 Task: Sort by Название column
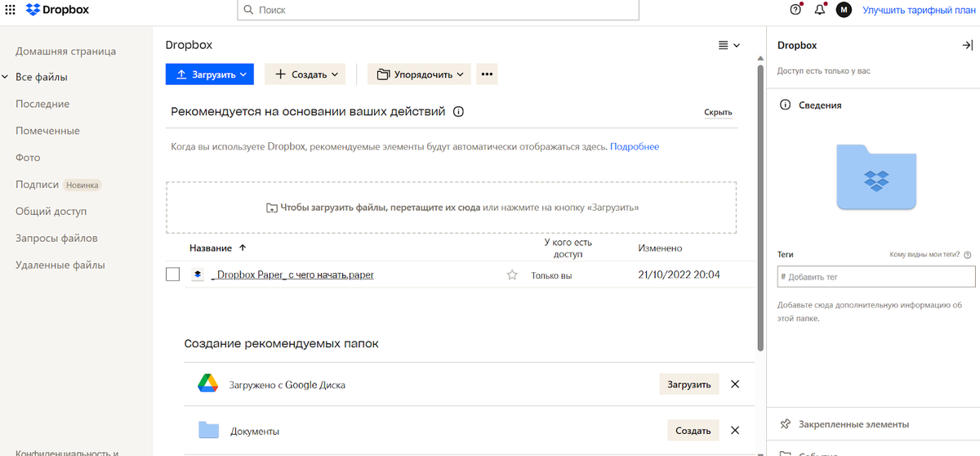point(218,248)
